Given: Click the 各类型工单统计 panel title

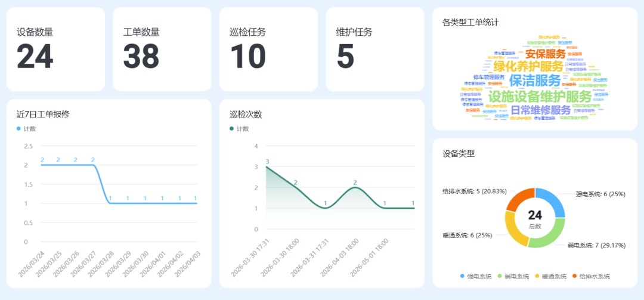Looking at the screenshot, I should [x=470, y=22].
